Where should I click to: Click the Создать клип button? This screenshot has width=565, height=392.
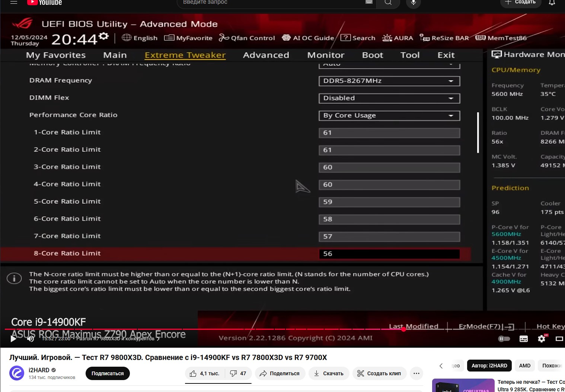379,373
